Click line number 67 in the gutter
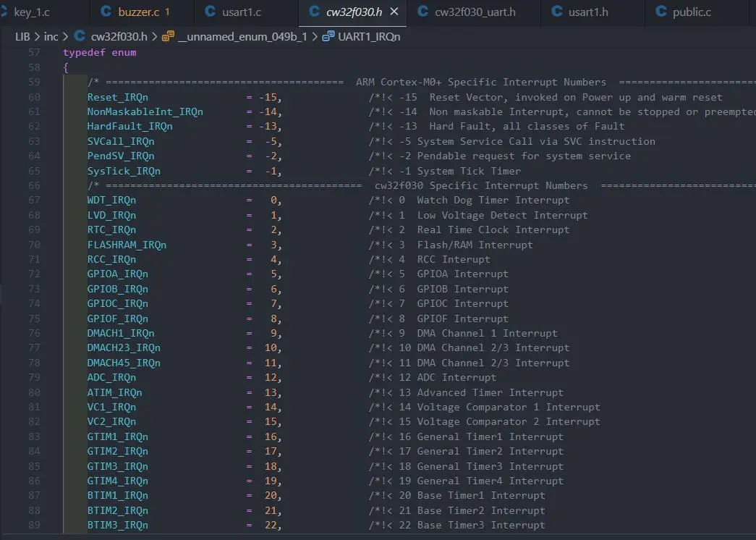 [x=35, y=201]
